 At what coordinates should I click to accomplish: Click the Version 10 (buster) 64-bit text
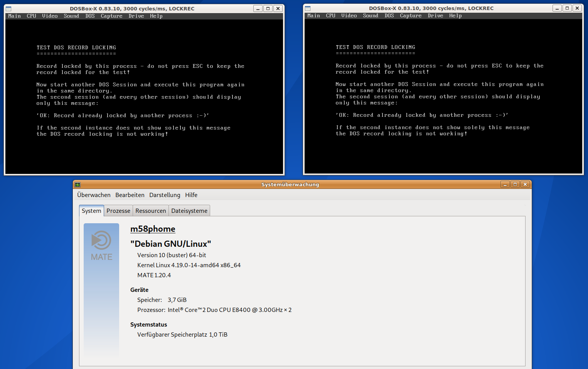(x=172, y=255)
